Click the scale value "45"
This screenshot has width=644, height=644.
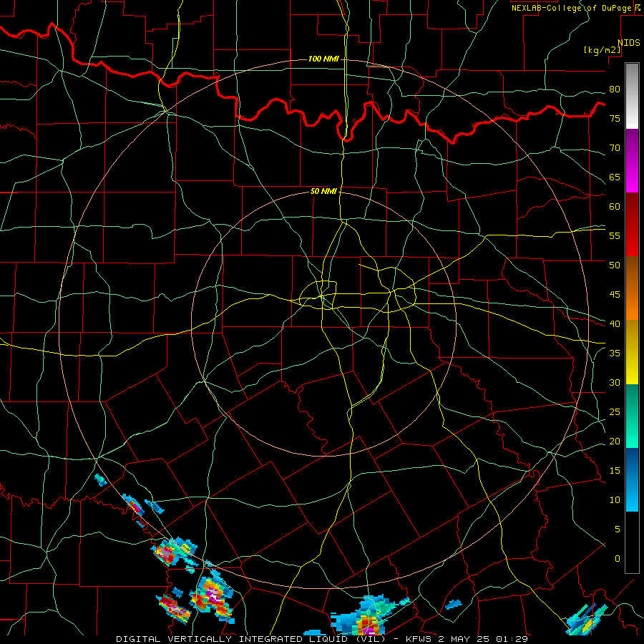(615, 295)
